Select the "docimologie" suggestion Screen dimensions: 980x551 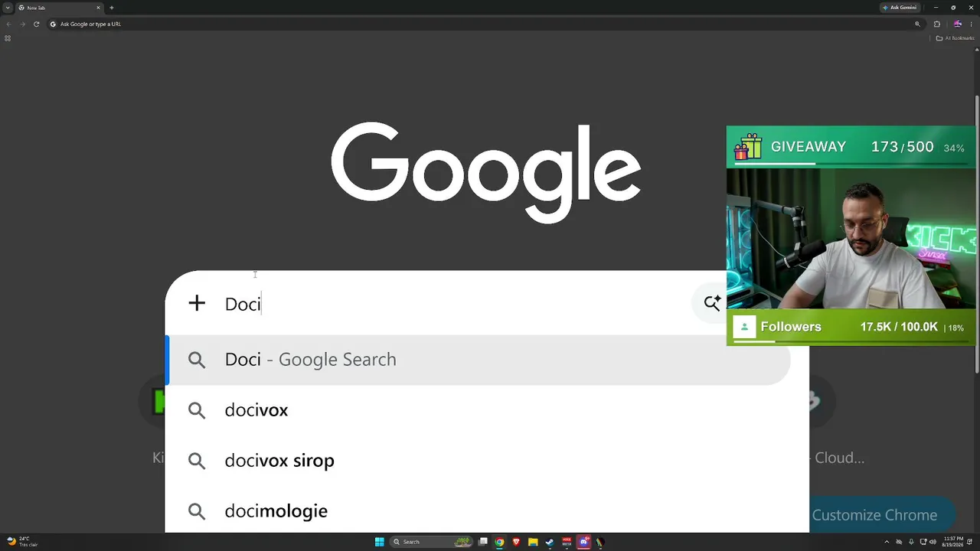[x=479, y=511]
